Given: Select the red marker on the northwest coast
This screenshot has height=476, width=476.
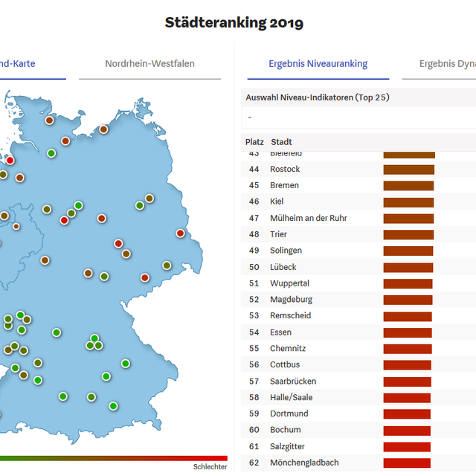Looking at the screenshot, I should coord(10,160).
